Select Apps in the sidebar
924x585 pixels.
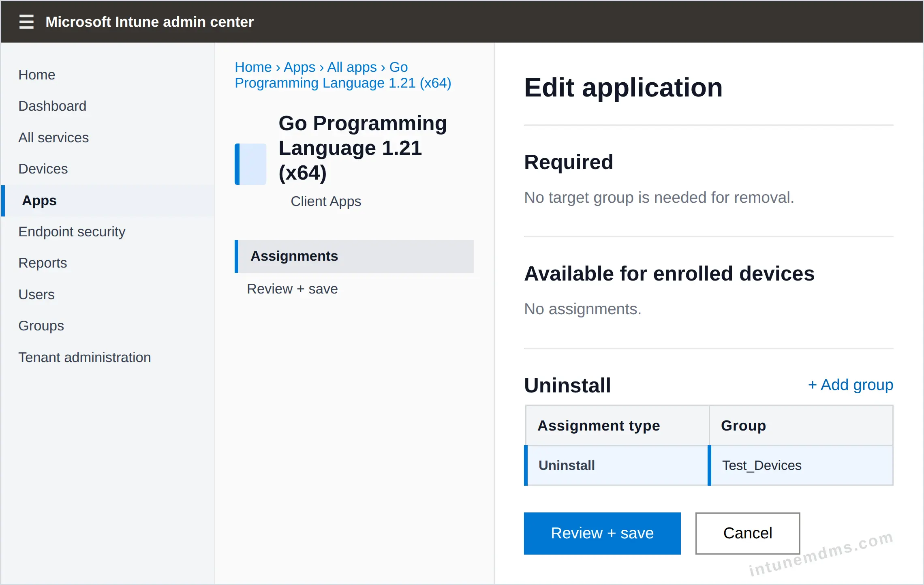(108, 200)
